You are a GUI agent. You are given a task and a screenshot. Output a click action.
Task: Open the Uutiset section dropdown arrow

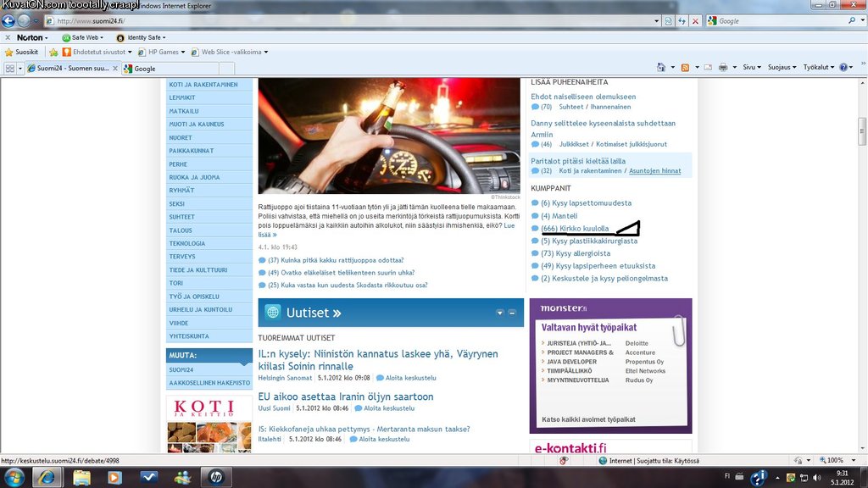500,313
